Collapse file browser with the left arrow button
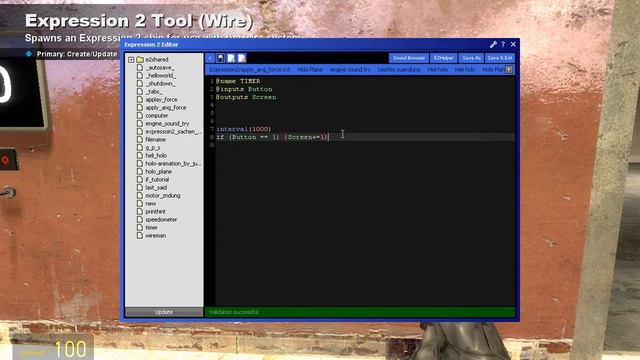The width and height of the screenshot is (640, 360). pos(210,58)
